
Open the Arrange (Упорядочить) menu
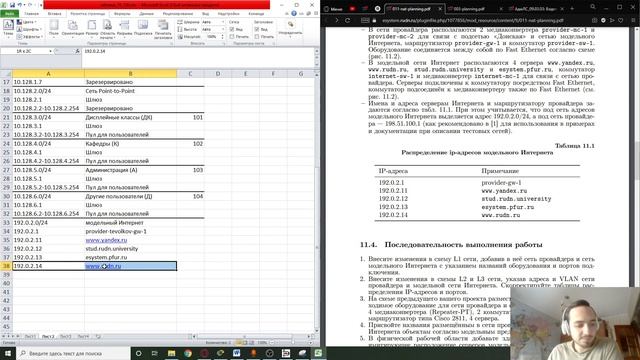290,29
